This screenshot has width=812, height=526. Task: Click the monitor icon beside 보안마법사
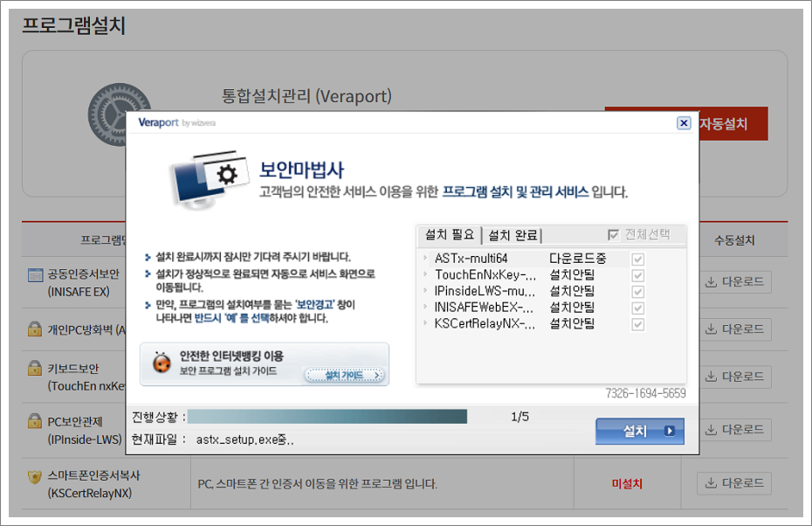(210, 180)
